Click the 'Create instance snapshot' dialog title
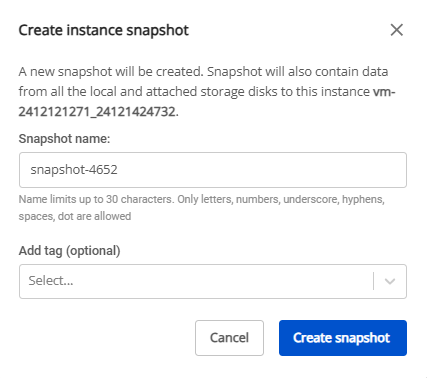Screen dimensions: 427x378 104,30
